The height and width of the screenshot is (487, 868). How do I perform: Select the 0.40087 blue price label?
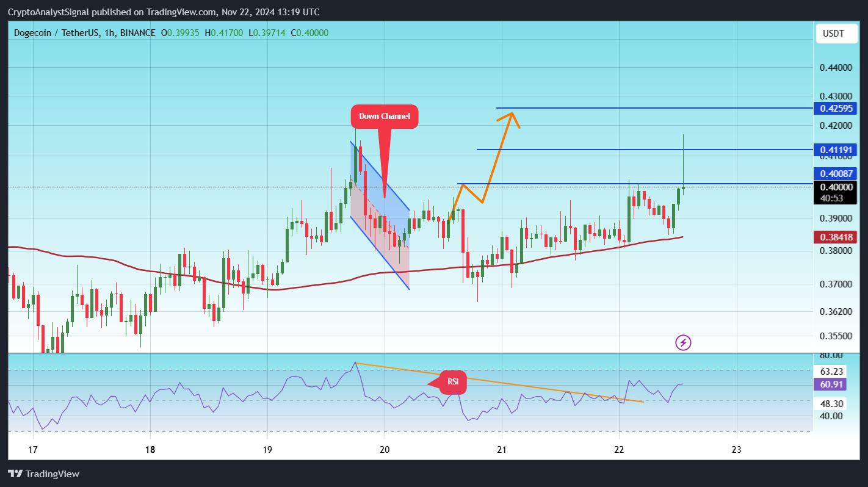(836, 174)
